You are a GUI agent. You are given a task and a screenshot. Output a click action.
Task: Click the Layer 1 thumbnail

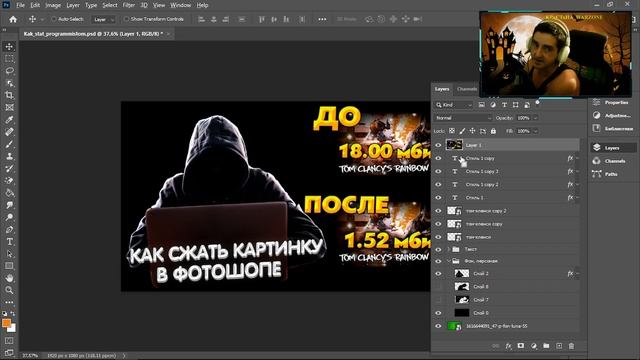[454, 145]
